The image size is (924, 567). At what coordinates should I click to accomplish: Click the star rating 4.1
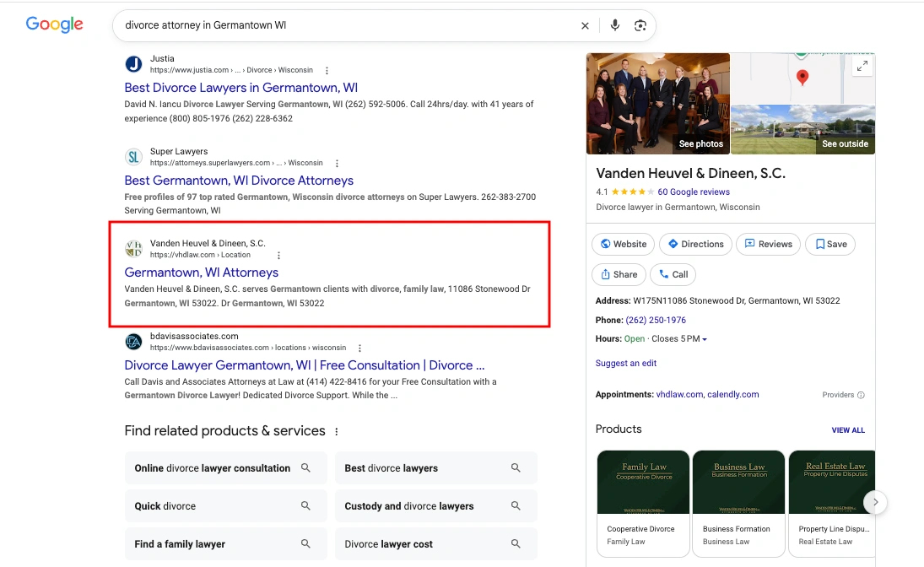click(633, 192)
